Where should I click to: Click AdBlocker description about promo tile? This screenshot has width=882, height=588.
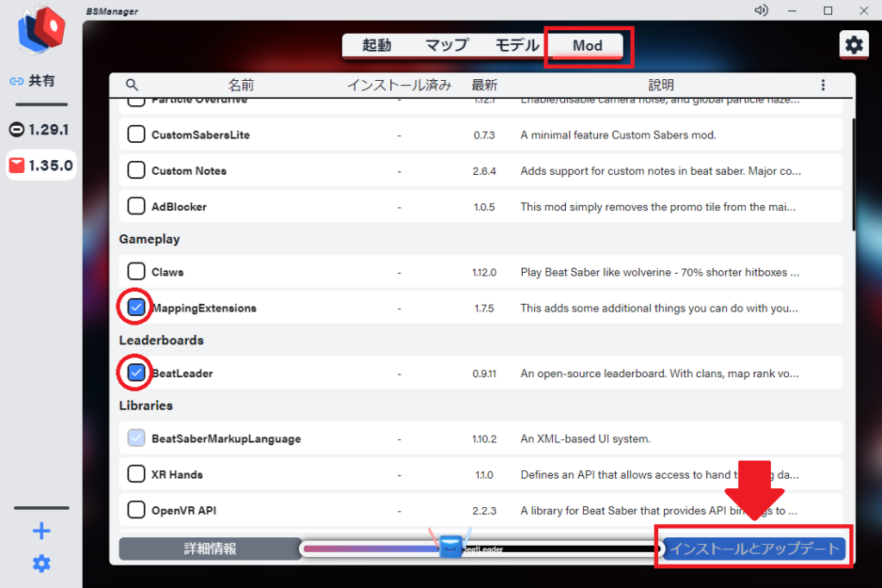click(658, 207)
